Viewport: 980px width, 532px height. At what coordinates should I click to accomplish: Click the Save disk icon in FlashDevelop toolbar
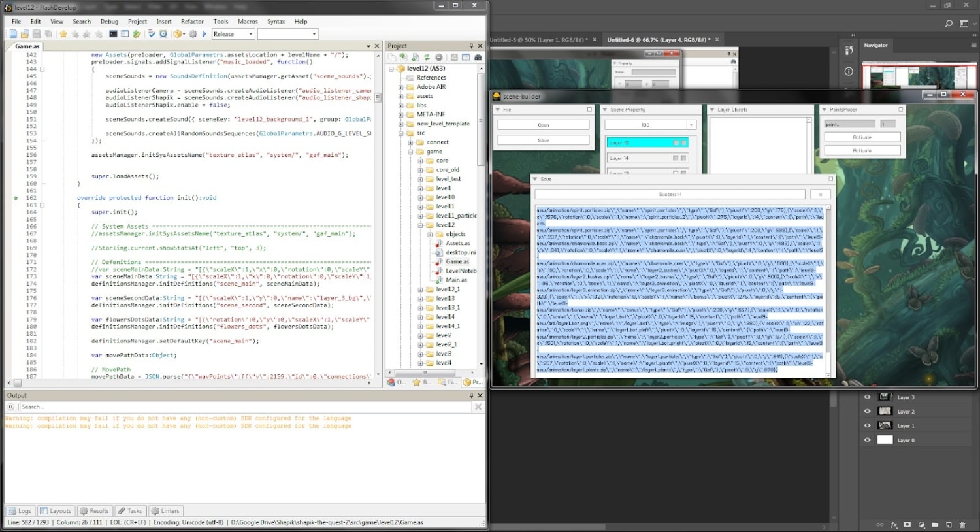pos(37,34)
